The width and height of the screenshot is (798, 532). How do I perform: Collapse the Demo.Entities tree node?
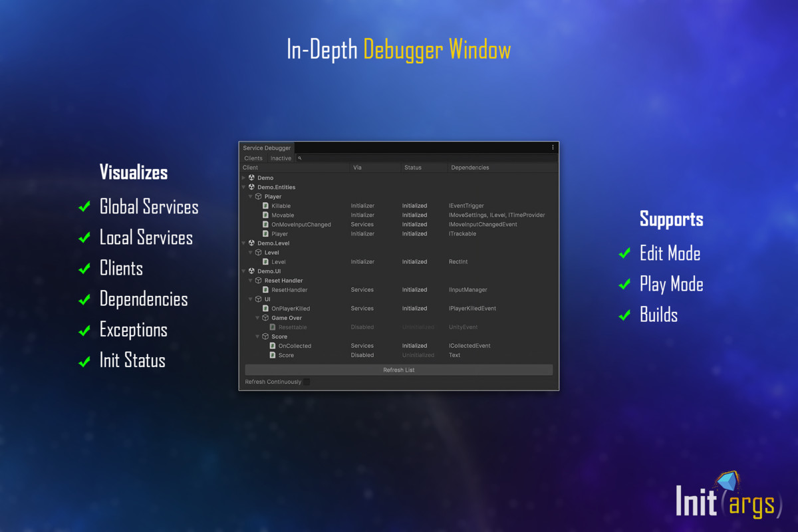244,187
